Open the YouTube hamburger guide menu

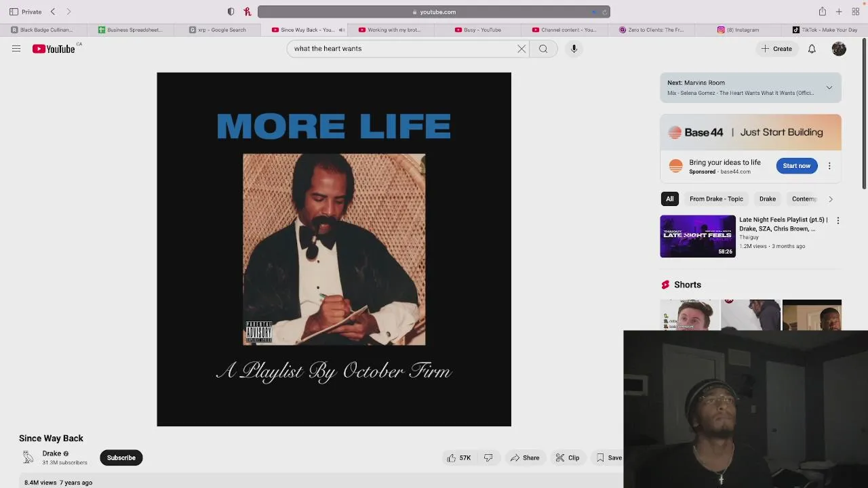(x=16, y=49)
